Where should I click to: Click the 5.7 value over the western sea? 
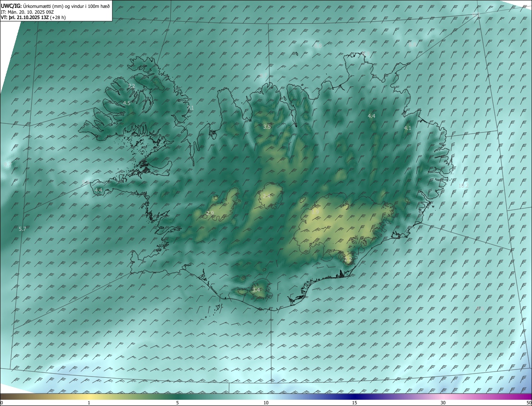point(22,229)
